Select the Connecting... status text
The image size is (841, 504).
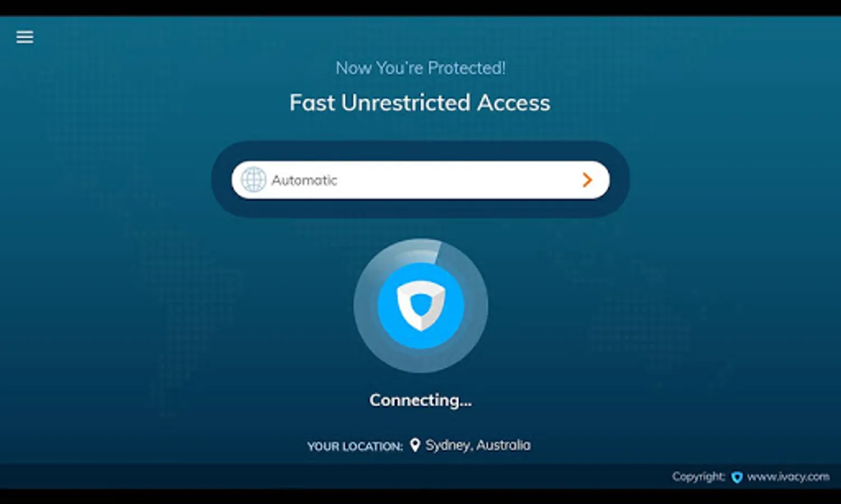coord(420,400)
